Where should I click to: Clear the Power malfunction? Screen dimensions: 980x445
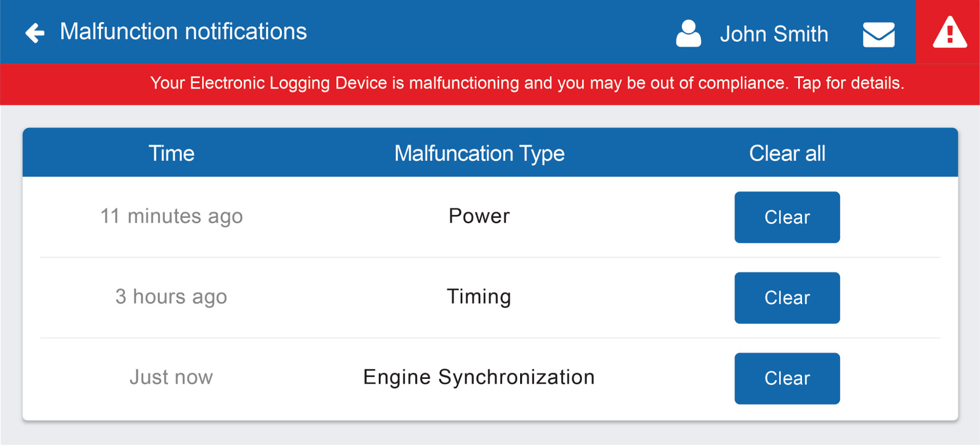pos(787,217)
